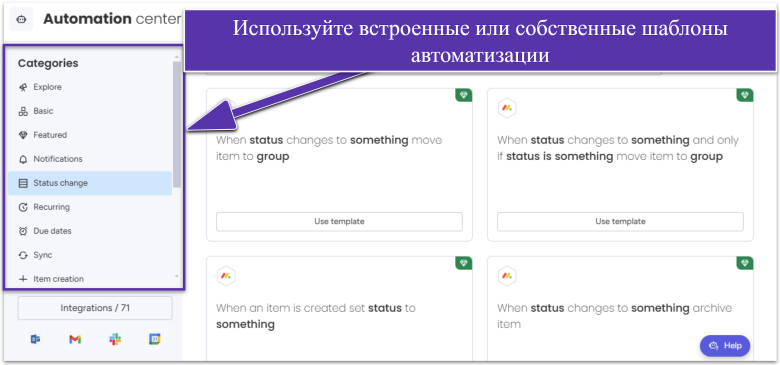Screen dimensions: 780x365
Task: Select the Basic category
Action: (90, 111)
